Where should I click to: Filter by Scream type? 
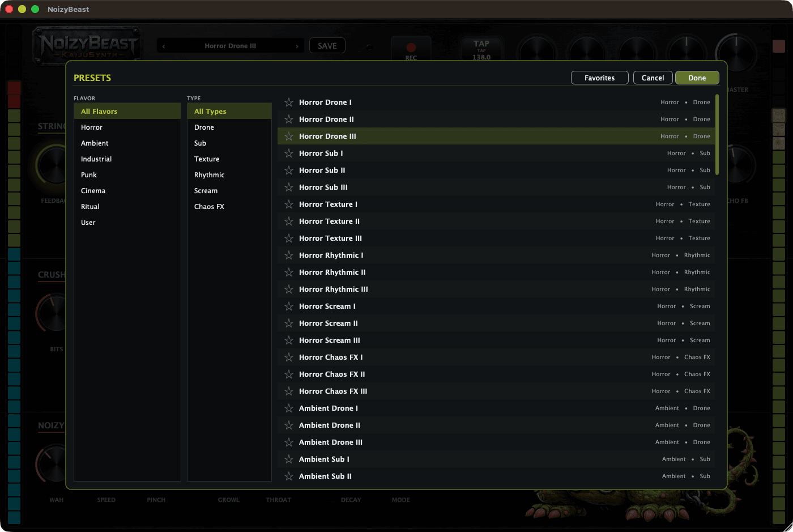(229, 191)
